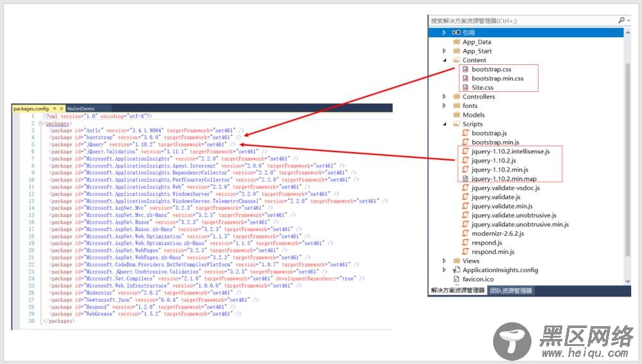Click the Controllers folder icon
642x364 pixels.
tap(456, 97)
